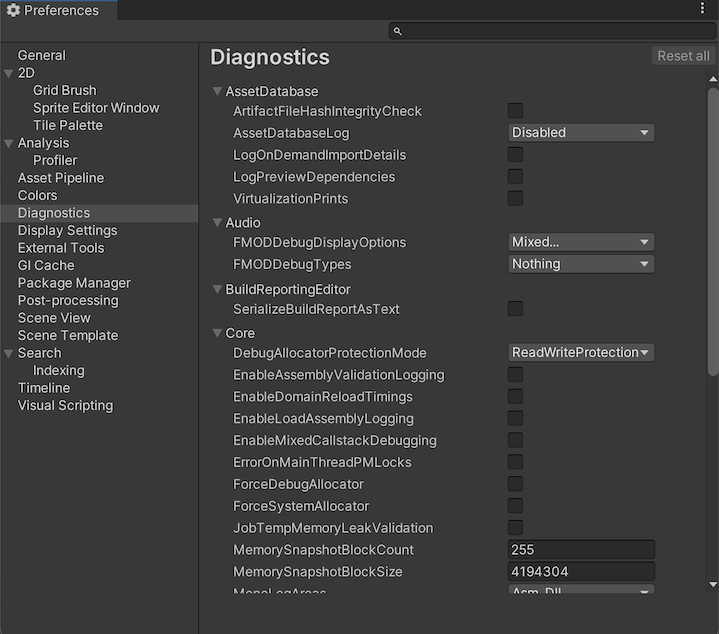Screen dimensions: 719x634
Task: Collapse the AssetDatabase section
Action: [217, 92]
